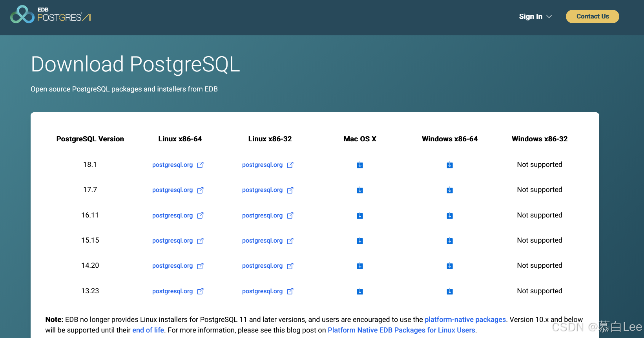Download PostgreSQL 16.11 for Mac OS X
The width and height of the screenshot is (644, 338).
[x=360, y=216]
